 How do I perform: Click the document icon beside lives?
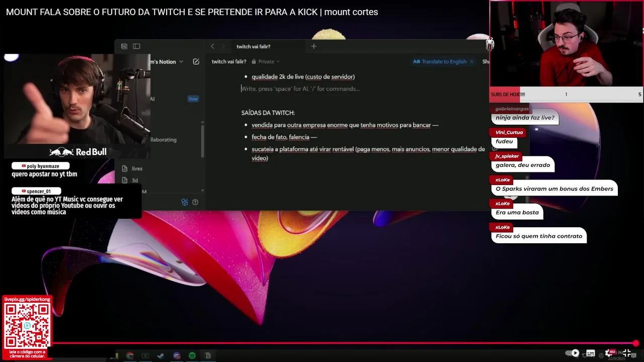[125, 168]
